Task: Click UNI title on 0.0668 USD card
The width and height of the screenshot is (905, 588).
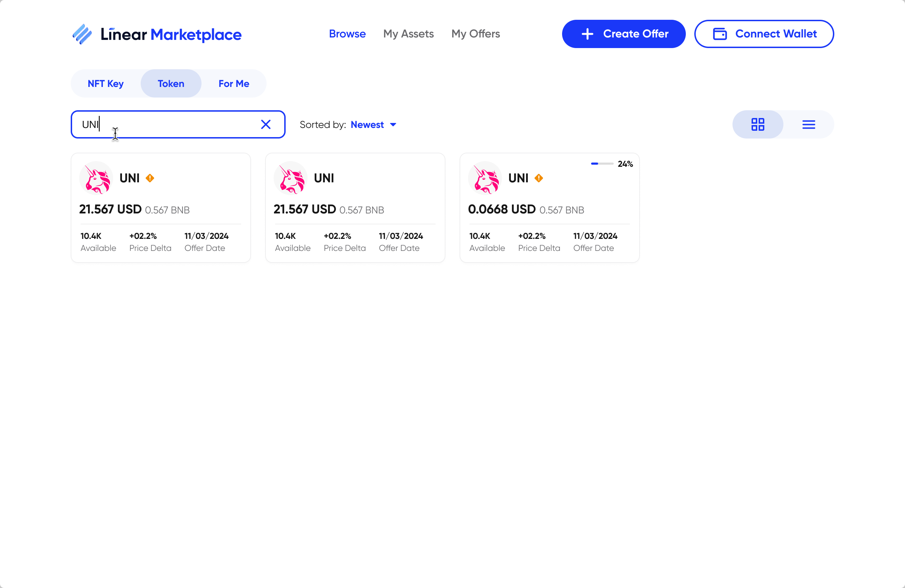Action: (x=518, y=178)
